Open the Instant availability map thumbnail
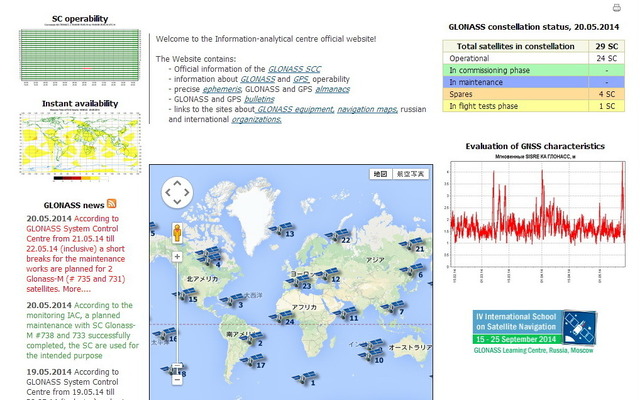640x400 pixels. point(80,143)
